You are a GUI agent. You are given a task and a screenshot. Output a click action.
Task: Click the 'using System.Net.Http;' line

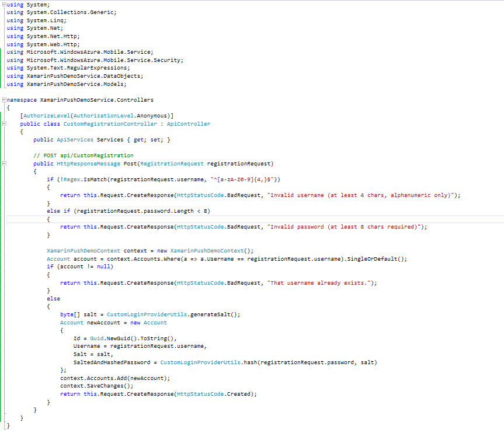pyautogui.click(x=43, y=36)
